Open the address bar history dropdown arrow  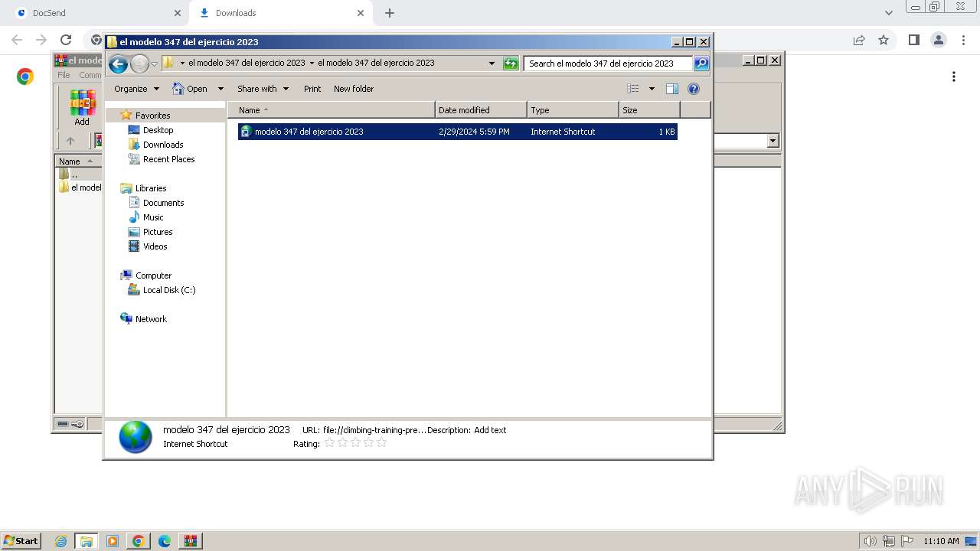point(492,64)
